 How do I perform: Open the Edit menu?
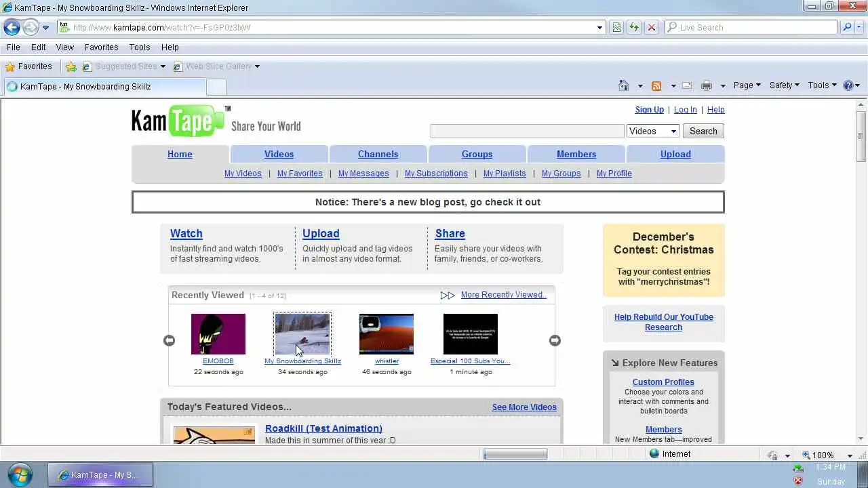coord(39,47)
